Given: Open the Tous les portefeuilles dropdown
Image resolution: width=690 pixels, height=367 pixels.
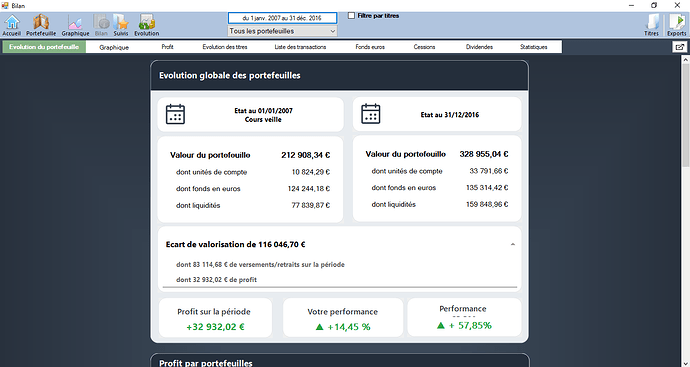Looking at the screenshot, I should point(283,31).
